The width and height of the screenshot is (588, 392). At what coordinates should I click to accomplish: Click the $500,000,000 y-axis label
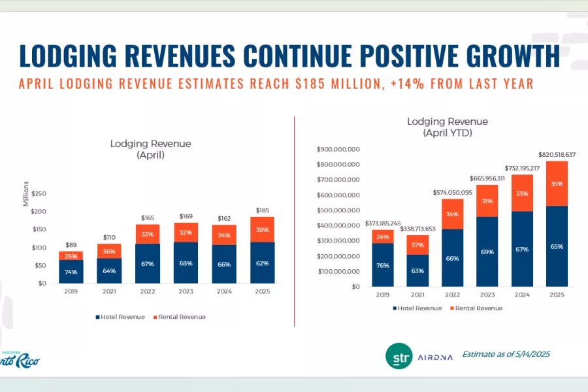tap(338, 210)
